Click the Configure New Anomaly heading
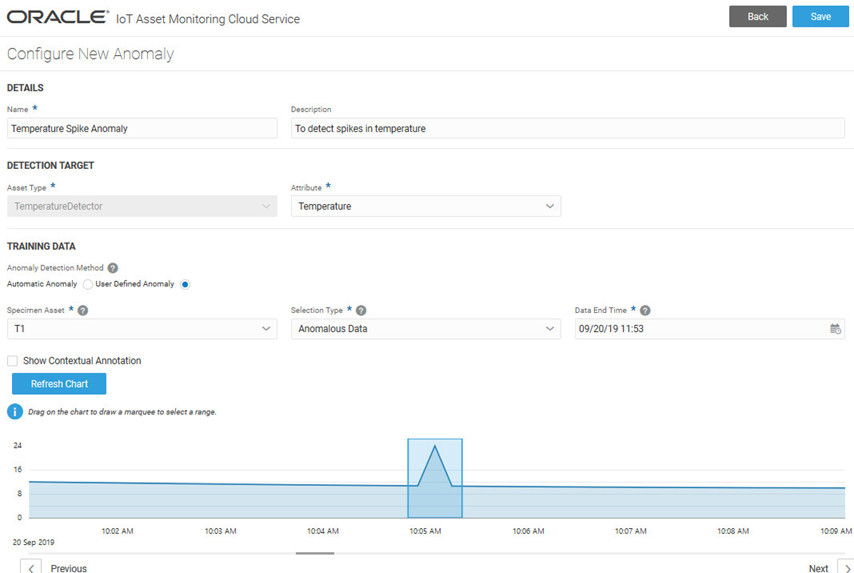This screenshot has height=573, width=854. (90, 54)
